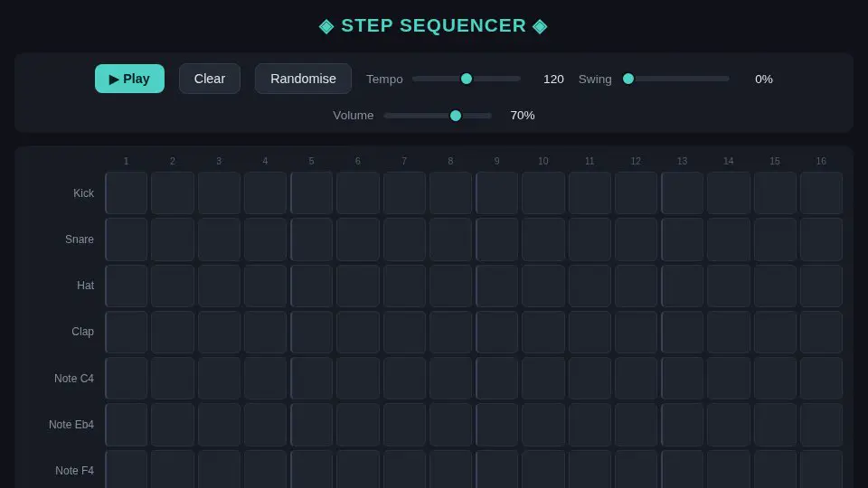
Task: Start playback with the Play button
Action: (129, 79)
